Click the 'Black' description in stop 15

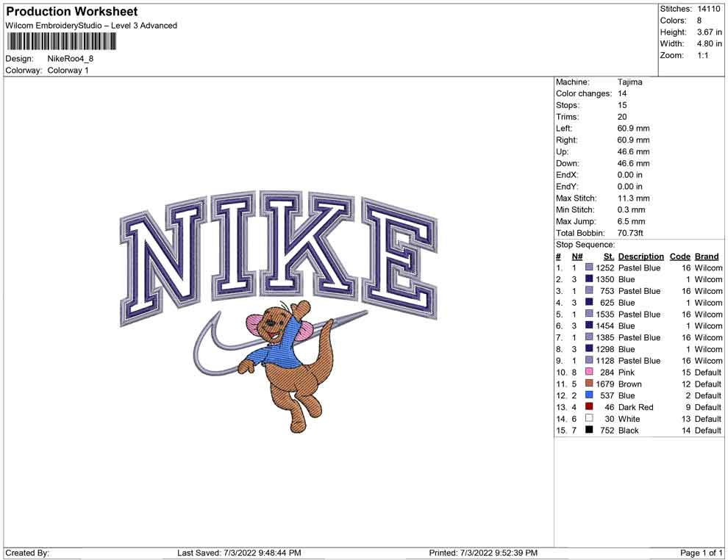629,430
